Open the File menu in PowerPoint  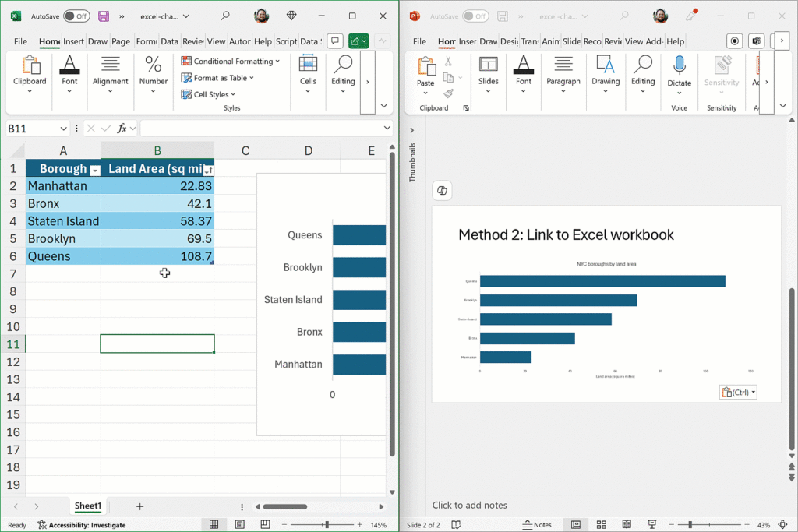419,41
